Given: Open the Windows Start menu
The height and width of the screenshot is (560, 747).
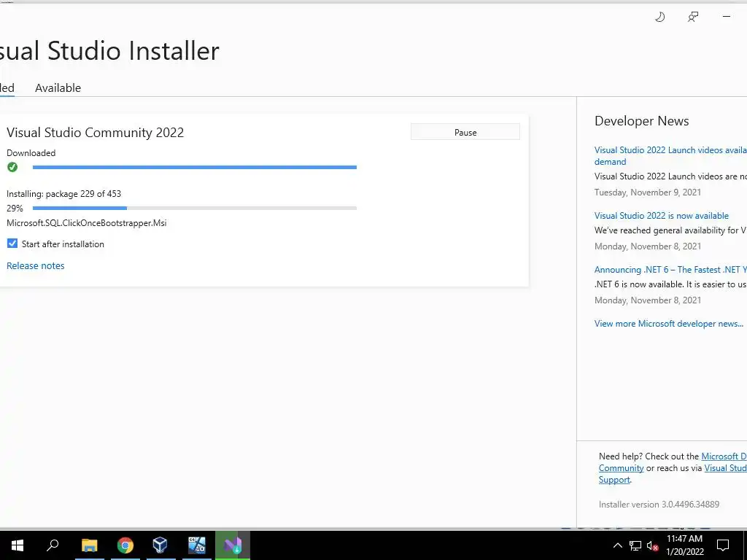Looking at the screenshot, I should coord(18,545).
